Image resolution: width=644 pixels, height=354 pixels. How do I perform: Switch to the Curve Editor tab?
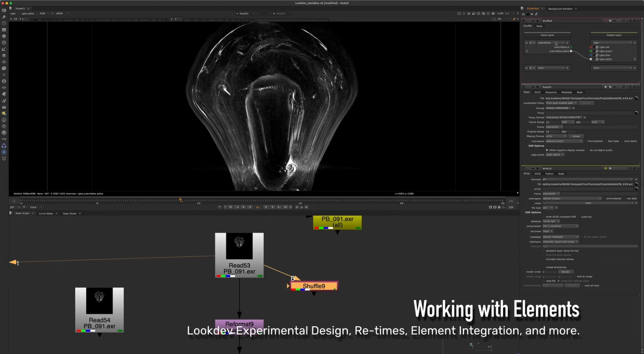point(47,213)
